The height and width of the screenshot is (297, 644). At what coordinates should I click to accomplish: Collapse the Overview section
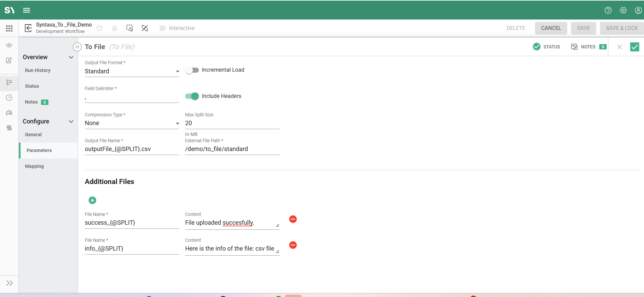pyautogui.click(x=71, y=57)
